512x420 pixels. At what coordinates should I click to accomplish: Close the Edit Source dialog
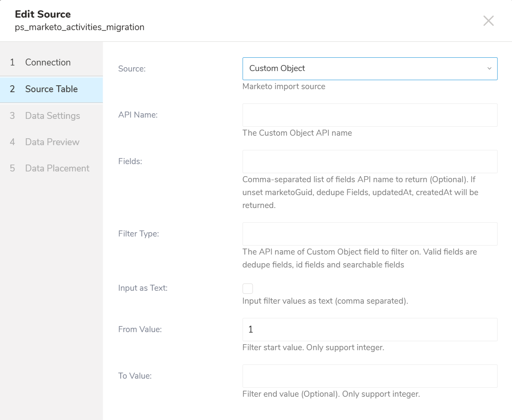488,21
